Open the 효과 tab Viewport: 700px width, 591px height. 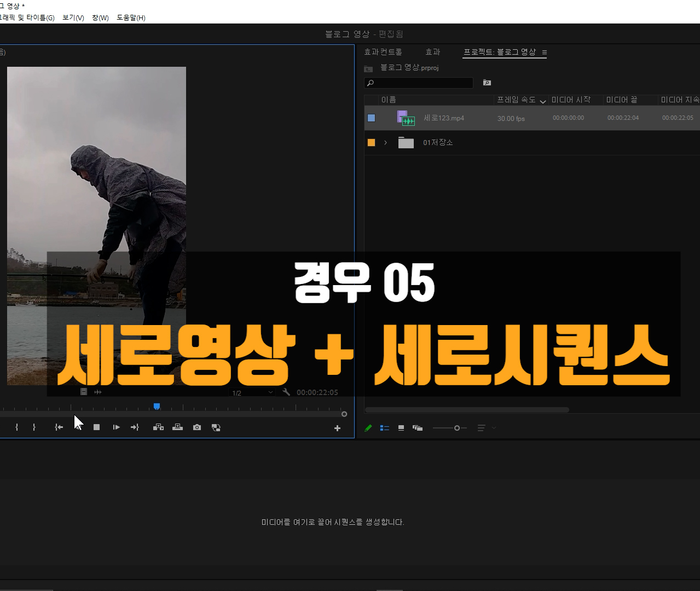433,52
